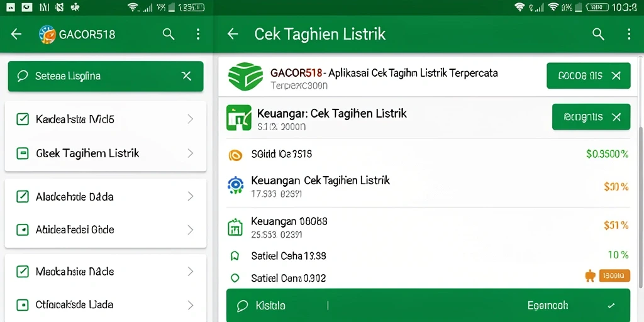644x322 pixels.
Task: Close the Seteae Lisgiina search bar
Action: pos(186,76)
